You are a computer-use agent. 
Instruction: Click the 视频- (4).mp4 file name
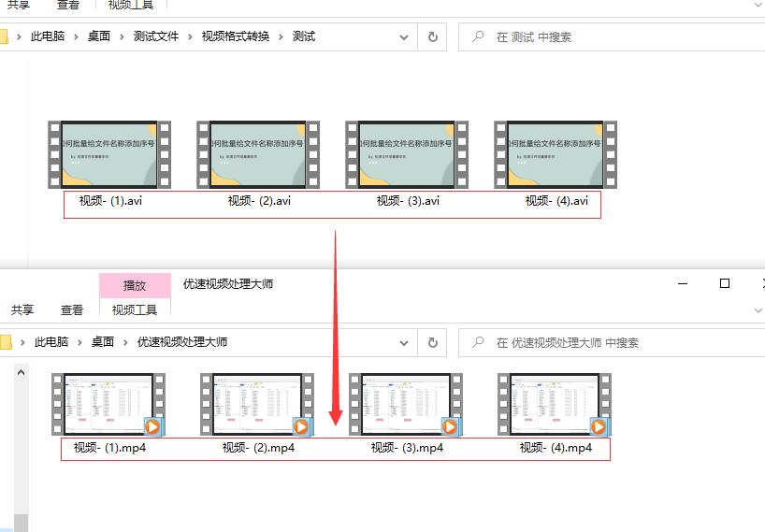(556, 448)
